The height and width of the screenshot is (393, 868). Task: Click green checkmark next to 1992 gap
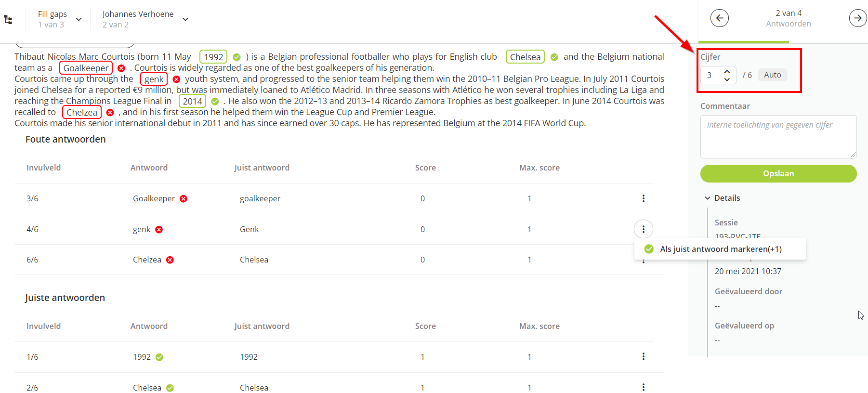click(237, 57)
